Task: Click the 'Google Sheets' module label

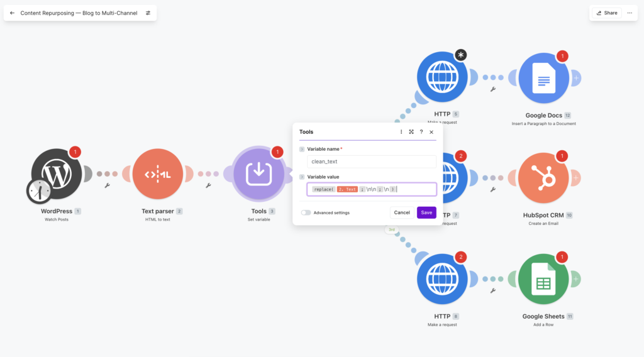Action: 543,316
